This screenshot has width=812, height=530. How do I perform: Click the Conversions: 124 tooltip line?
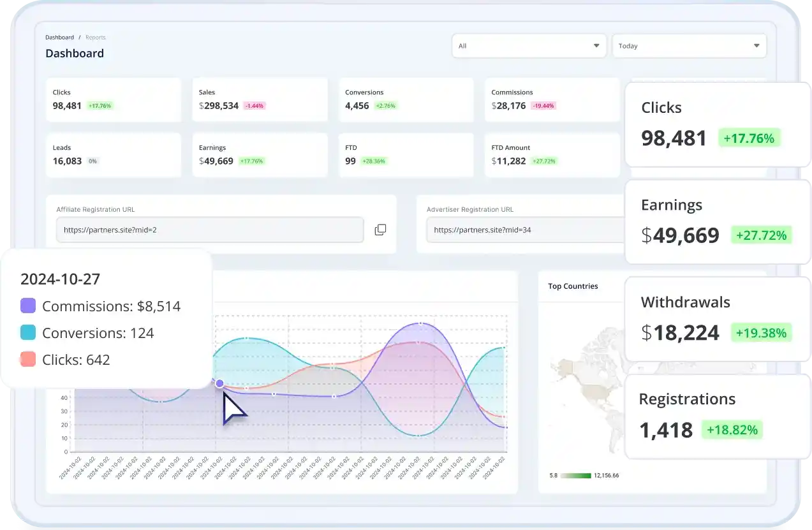tap(98, 333)
